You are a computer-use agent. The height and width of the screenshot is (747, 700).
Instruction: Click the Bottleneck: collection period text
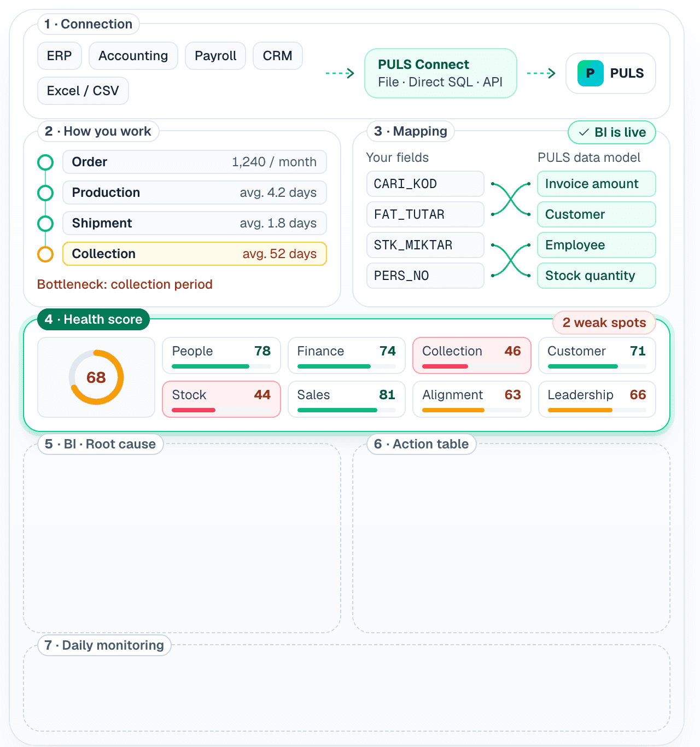[x=125, y=284]
